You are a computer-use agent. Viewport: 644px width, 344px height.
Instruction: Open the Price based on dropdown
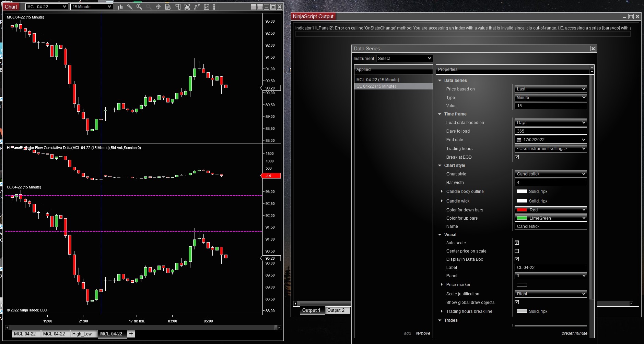(x=551, y=89)
